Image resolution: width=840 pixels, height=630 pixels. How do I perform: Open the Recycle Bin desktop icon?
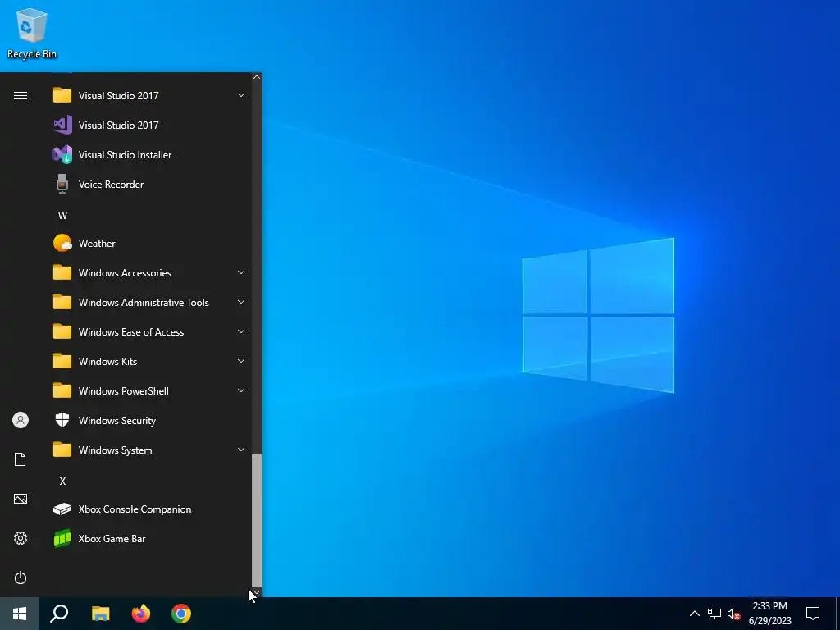(32, 33)
